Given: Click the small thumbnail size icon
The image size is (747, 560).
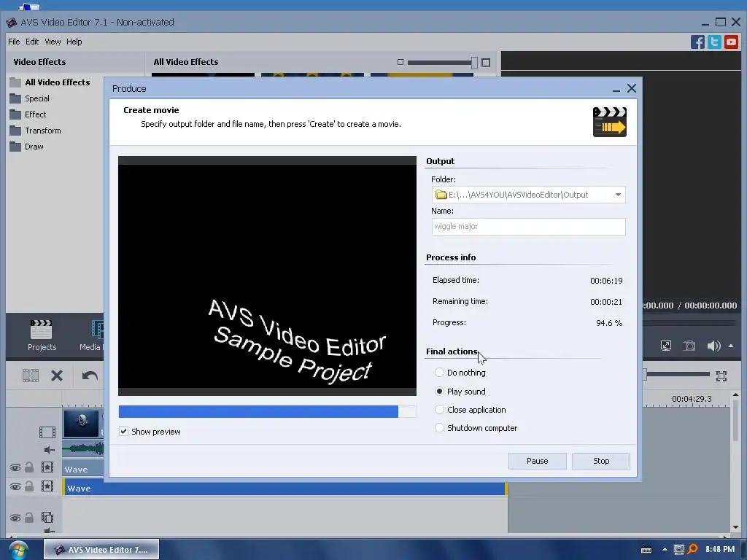Looking at the screenshot, I should point(400,63).
